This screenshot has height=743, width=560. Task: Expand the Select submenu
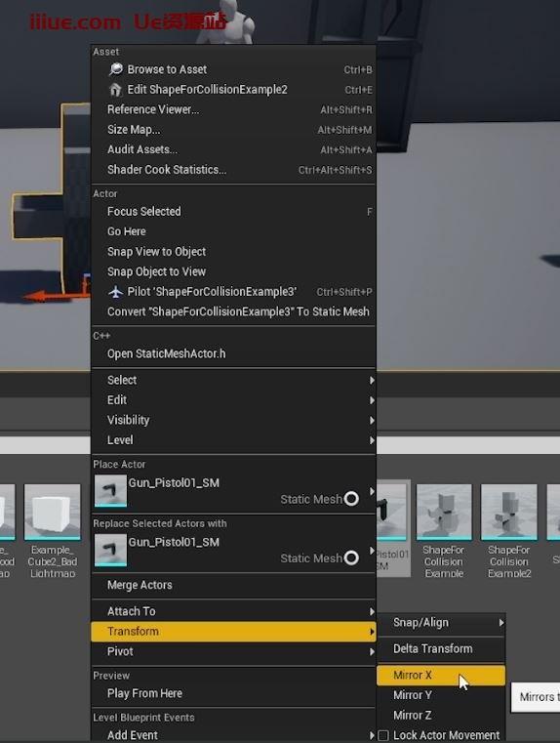(x=234, y=380)
